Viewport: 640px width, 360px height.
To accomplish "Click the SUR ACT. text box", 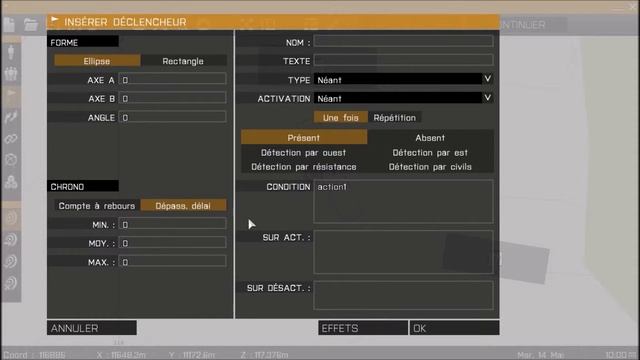I will coord(403,252).
